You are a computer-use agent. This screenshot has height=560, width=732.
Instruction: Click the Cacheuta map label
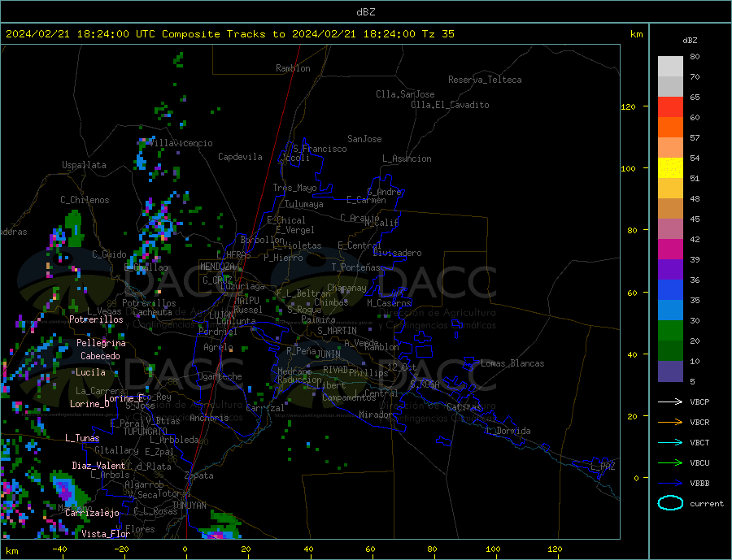coord(152,312)
